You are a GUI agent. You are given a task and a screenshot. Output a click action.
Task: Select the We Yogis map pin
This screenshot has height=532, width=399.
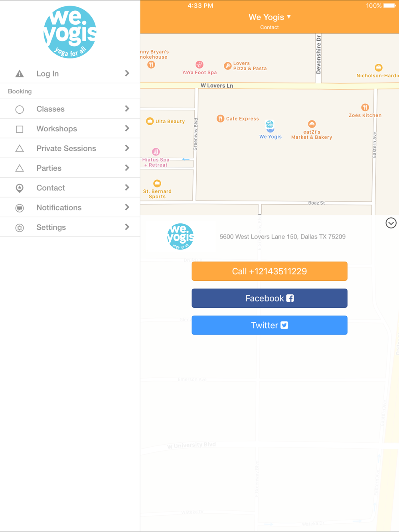270,126
